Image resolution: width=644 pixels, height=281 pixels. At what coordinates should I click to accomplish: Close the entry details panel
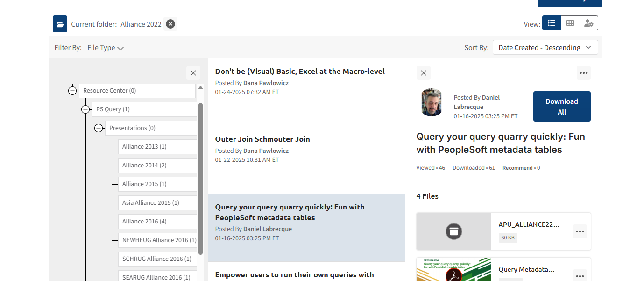pos(424,73)
